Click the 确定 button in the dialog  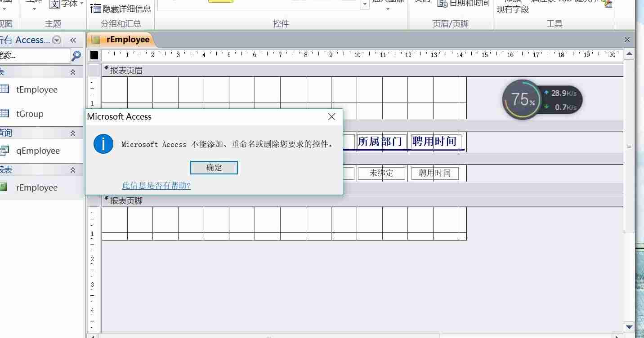(x=214, y=168)
